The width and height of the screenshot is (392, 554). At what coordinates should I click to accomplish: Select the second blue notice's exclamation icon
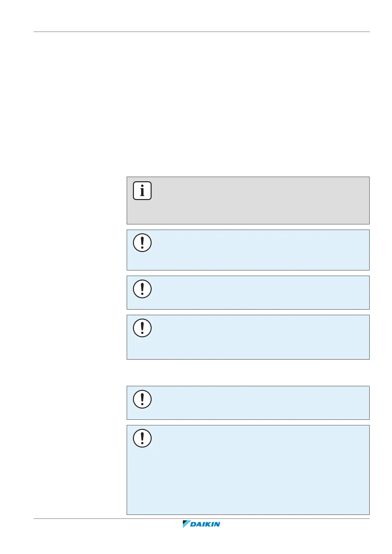pyautogui.click(x=142, y=289)
